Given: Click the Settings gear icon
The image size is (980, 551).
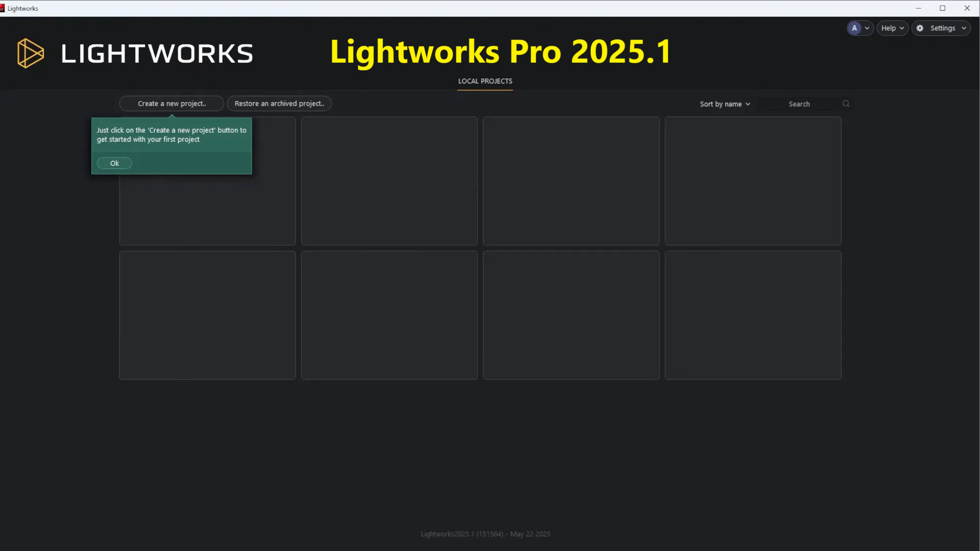Looking at the screenshot, I should click(x=920, y=28).
